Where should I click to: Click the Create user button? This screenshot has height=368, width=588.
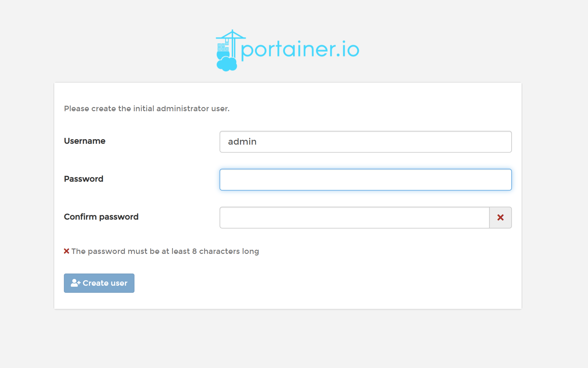(x=99, y=283)
